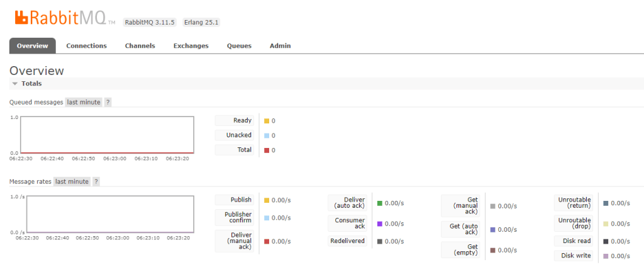Viewport: 644px width, 267px height.
Task: Open the Channels tab
Action: click(140, 46)
